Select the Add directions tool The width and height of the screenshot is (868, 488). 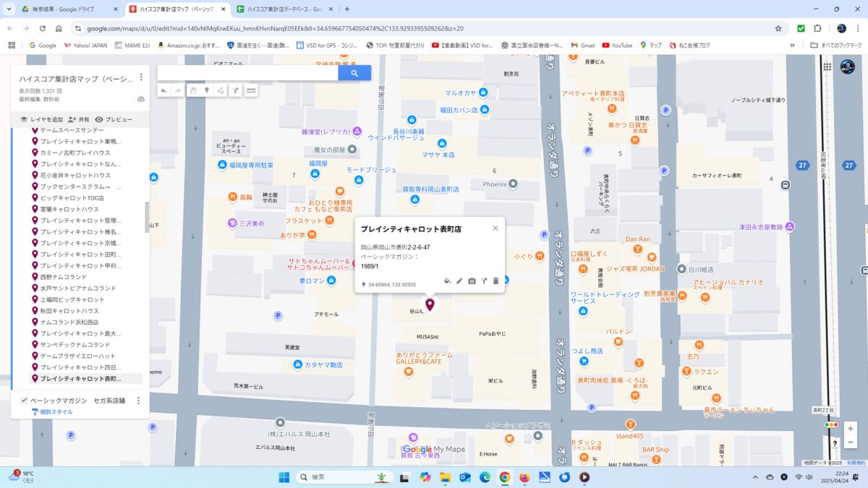(235, 91)
